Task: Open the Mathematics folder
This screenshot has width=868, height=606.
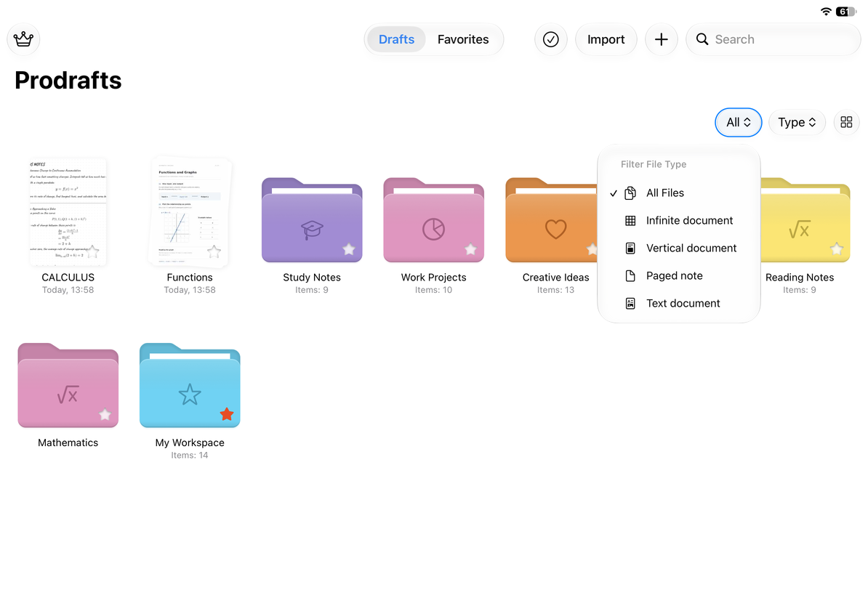Action: pos(68,386)
